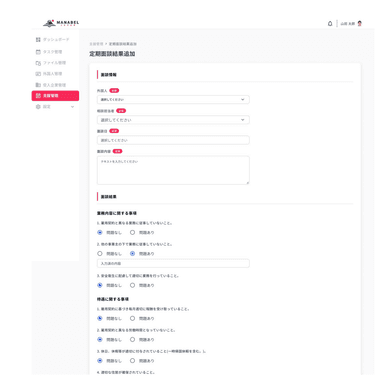Select 問題あり for business item 1
This screenshot has height=381, width=390.
pos(132,232)
